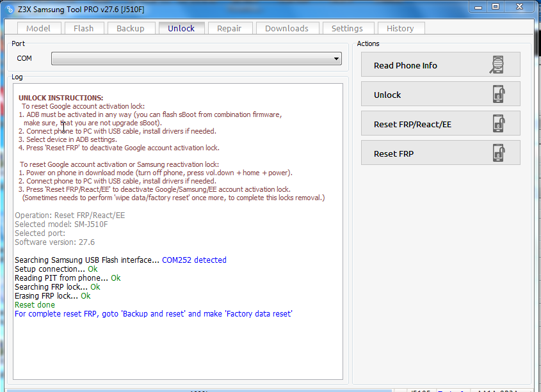Click the Read Phone Info button label
The image size is (541, 392).
405,65
